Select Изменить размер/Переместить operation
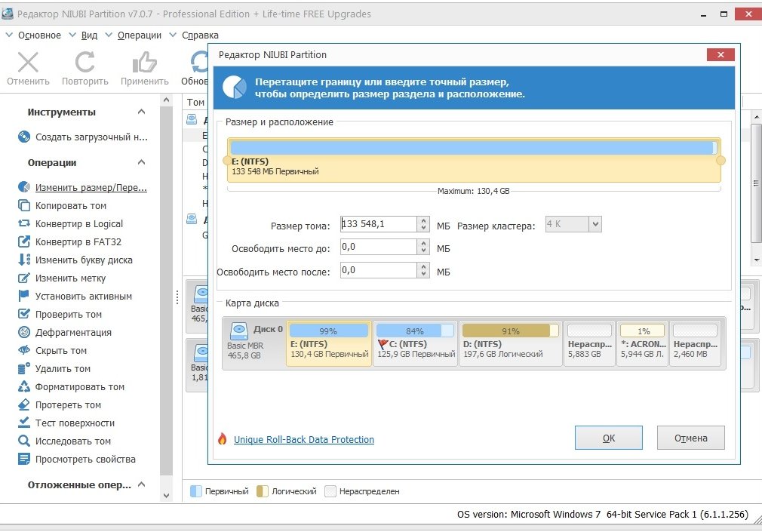Viewport: 762px width, 532px height. pyautogui.click(x=82, y=187)
